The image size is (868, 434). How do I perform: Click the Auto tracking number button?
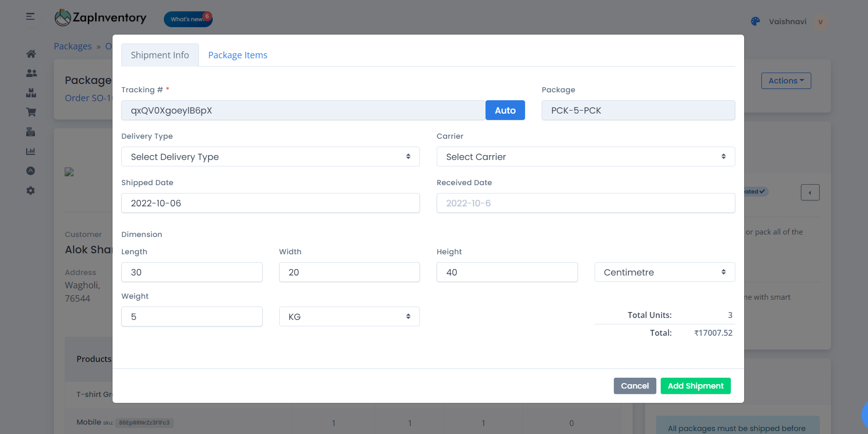coord(505,110)
